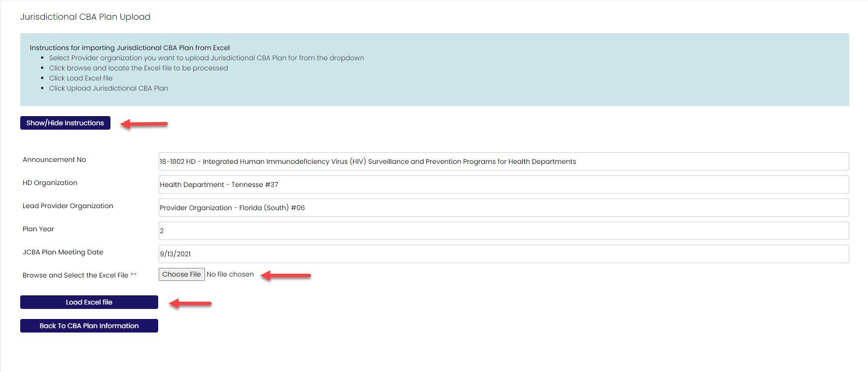This screenshot has width=868, height=372.
Task: Focus the Plan Year field
Action: point(503,231)
